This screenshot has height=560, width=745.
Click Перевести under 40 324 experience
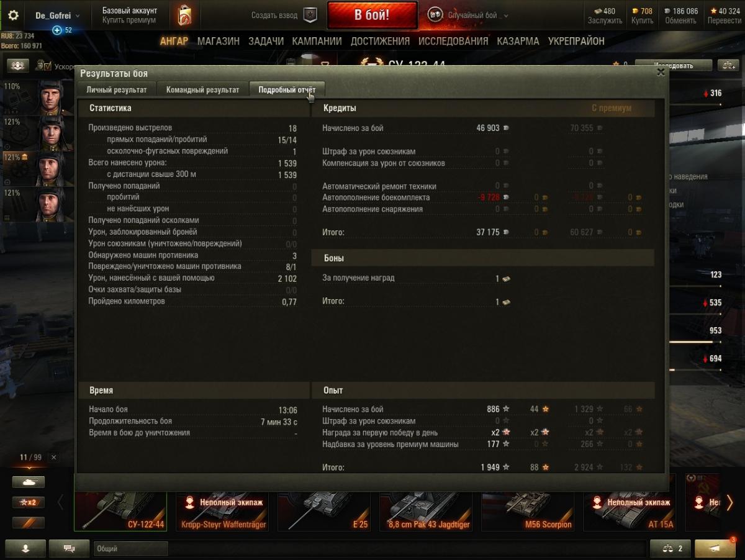(724, 20)
